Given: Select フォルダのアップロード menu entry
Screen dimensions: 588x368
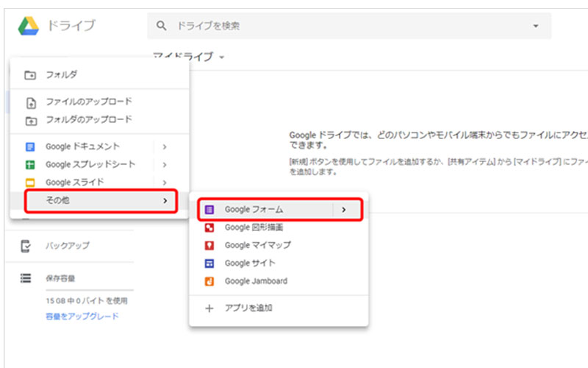Looking at the screenshot, I should (x=89, y=119).
